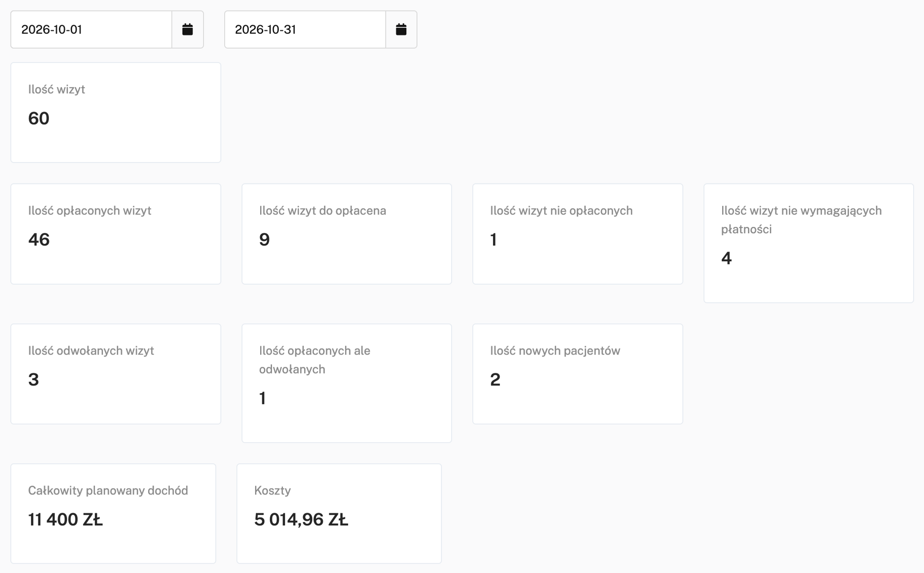Select the total visits value 60

pyautogui.click(x=39, y=118)
